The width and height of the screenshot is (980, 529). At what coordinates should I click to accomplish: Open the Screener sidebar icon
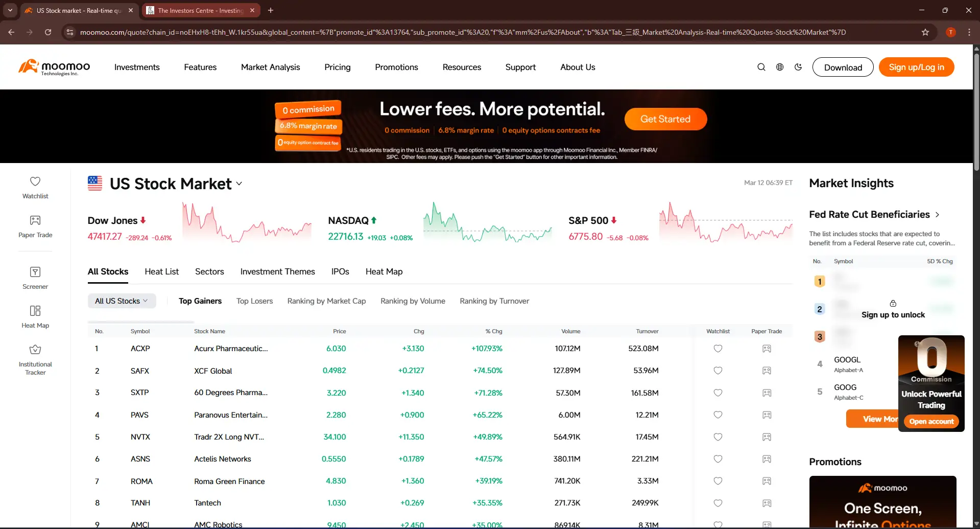pos(35,278)
